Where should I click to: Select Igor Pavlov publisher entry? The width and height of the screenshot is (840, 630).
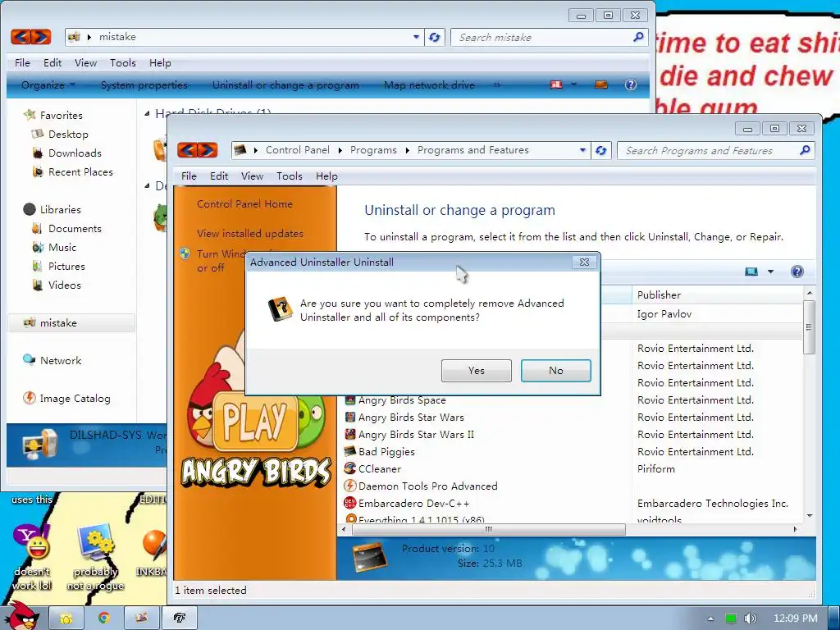tap(664, 314)
